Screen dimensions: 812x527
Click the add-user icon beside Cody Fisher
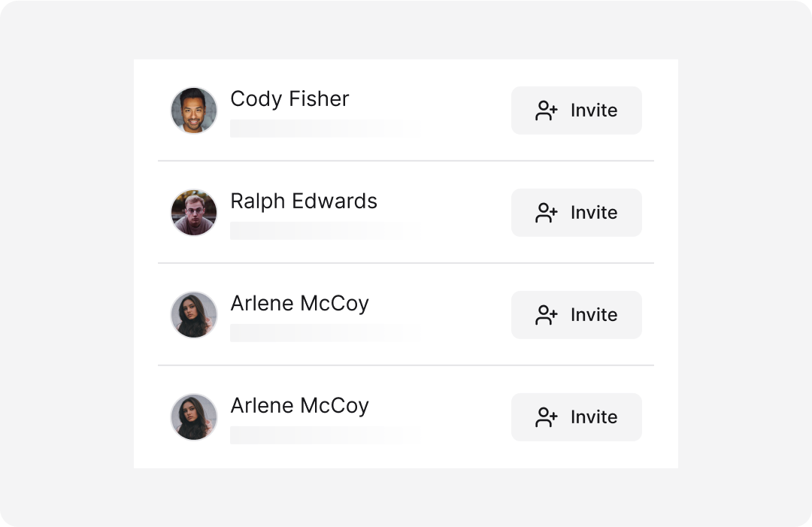[x=547, y=111]
